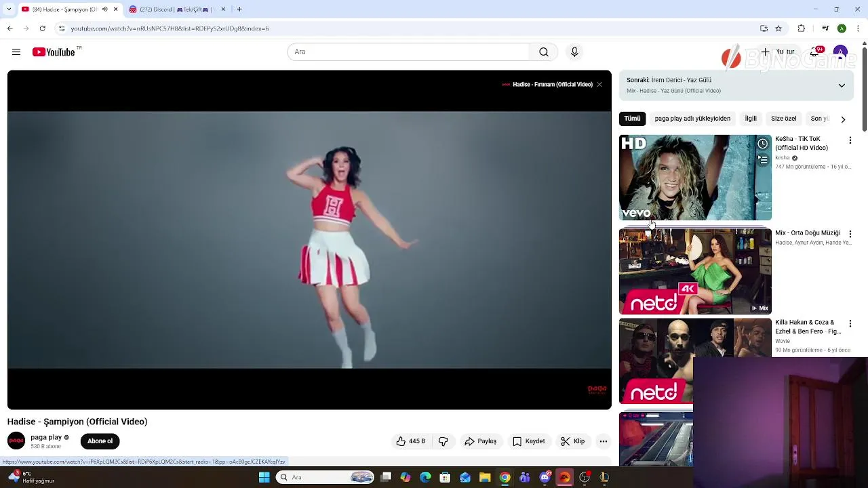
Task: Save the video with Kaydet
Action: pos(529,441)
